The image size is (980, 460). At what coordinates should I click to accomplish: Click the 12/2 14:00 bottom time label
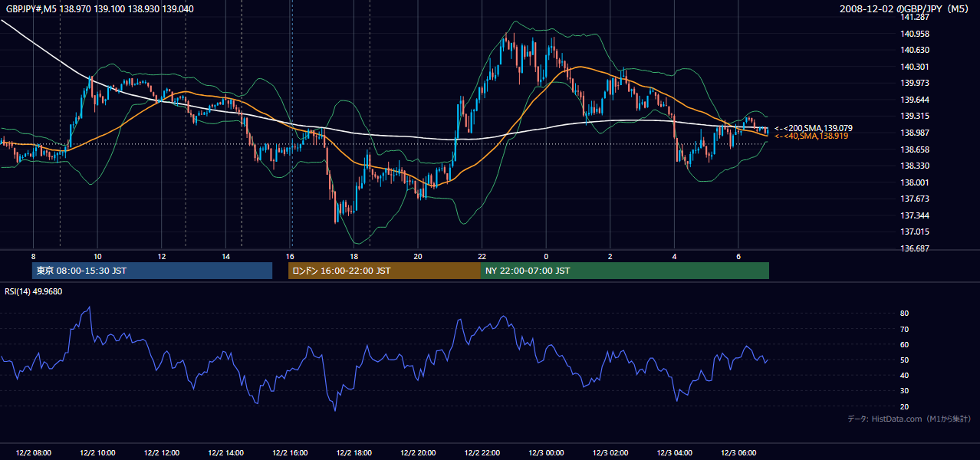pyautogui.click(x=225, y=453)
